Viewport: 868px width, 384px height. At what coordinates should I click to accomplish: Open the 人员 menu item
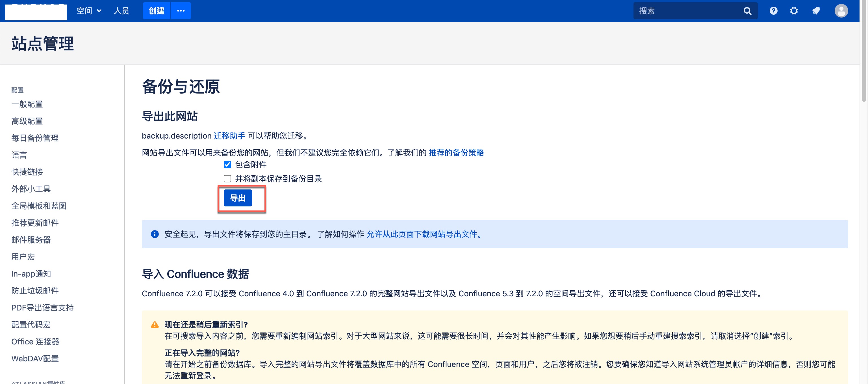pyautogui.click(x=121, y=10)
